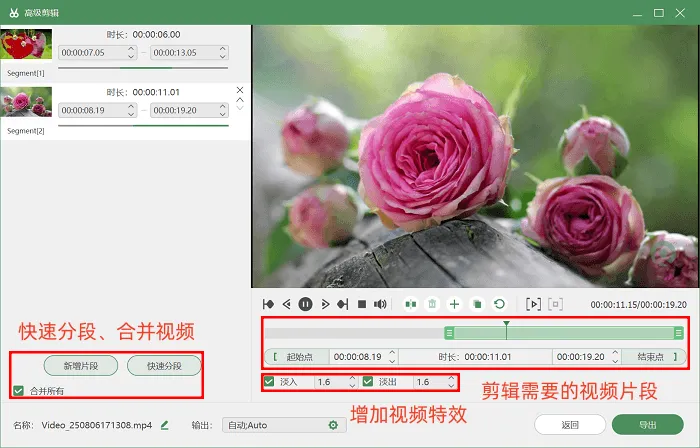Open output settings gear icon

pos(333,425)
